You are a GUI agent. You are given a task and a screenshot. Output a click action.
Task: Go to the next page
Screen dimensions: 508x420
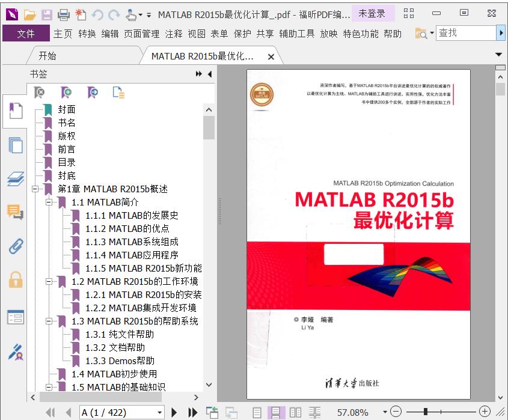point(174,413)
